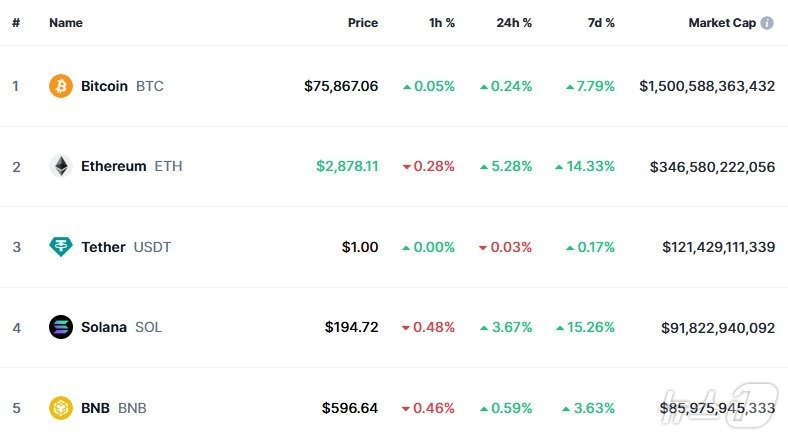Image resolution: width=788 pixels, height=440 pixels.
Task: Open the Solana name link
Action: tap(104, 327)
